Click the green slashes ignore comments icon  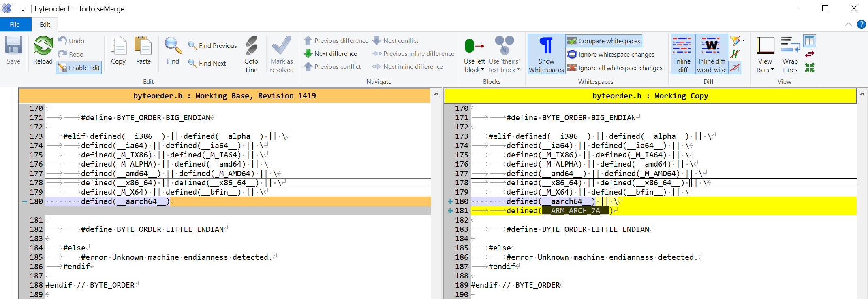click(x=735, y=54)
